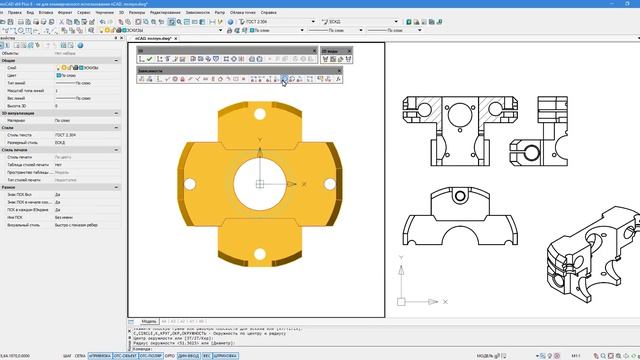Viewport: 640px width, 360px height.
Task: Click the highlighted concentric constraint icon
Action: pyautogui.click(x=284, y=79)
